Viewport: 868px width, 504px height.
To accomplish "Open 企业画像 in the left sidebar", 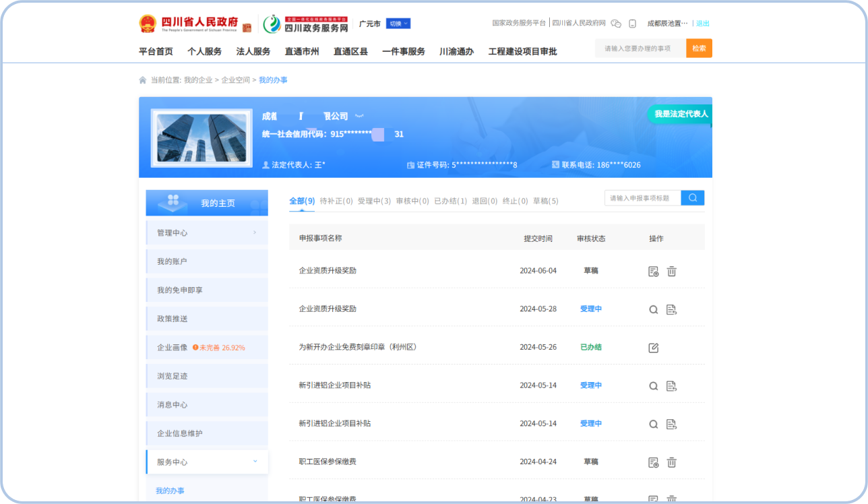I will tap(173, 348).
